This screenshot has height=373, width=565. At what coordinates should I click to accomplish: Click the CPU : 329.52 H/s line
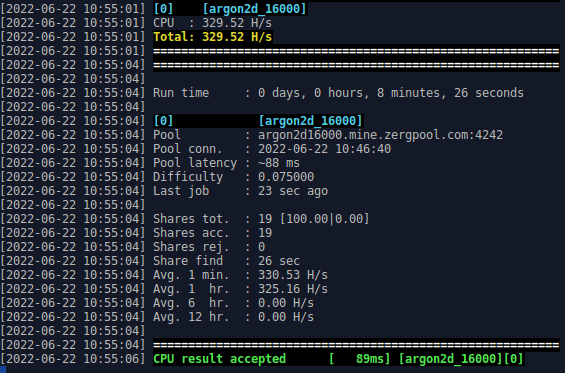(x=213, y=23)
